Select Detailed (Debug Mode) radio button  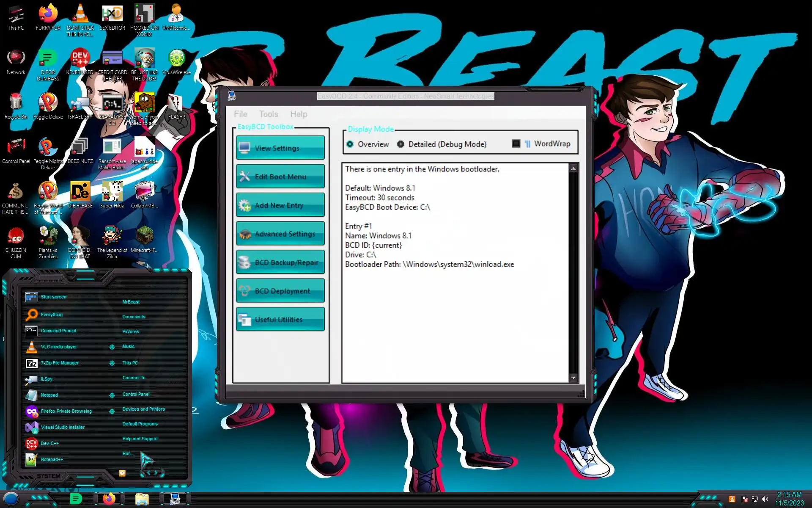(401, 144)
